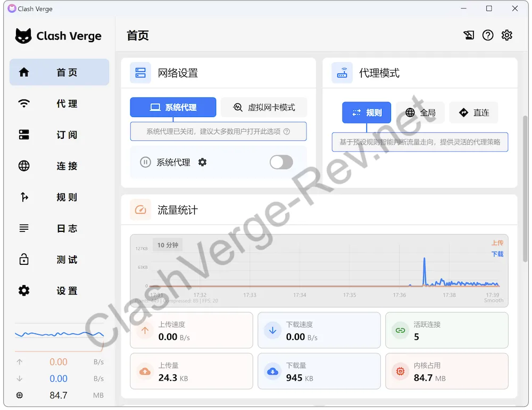Open the 上传速度 card
This screenshot has width=532, height=410.
pos(192,330)
